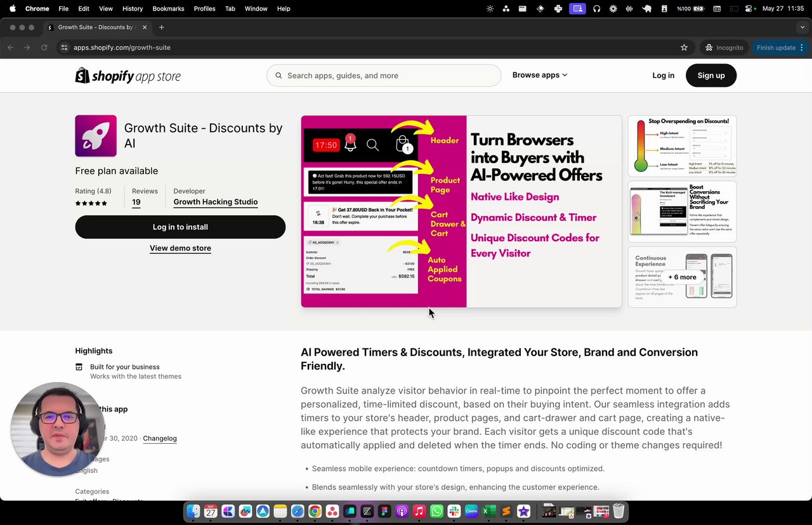The height and width of the screenshot is (525, 812).
Task: Click the elephant TablePlus menu bar icon
Action: 647,9
